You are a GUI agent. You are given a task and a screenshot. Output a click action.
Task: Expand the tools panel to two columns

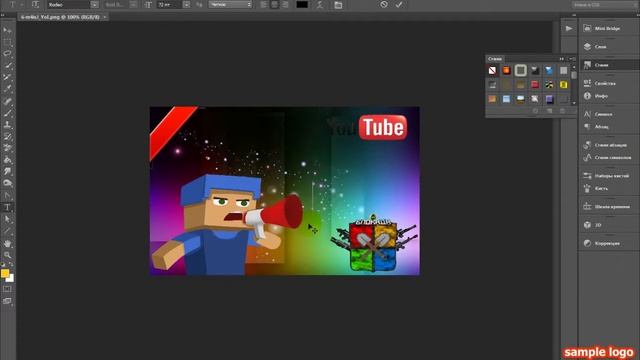coord(3,15)
